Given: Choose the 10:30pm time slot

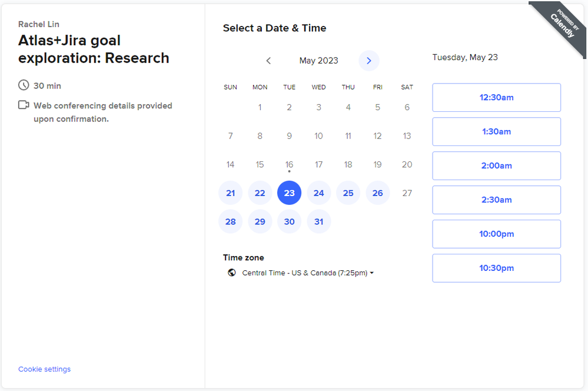Looking at the screenshot, I should (x=497, y=269).
